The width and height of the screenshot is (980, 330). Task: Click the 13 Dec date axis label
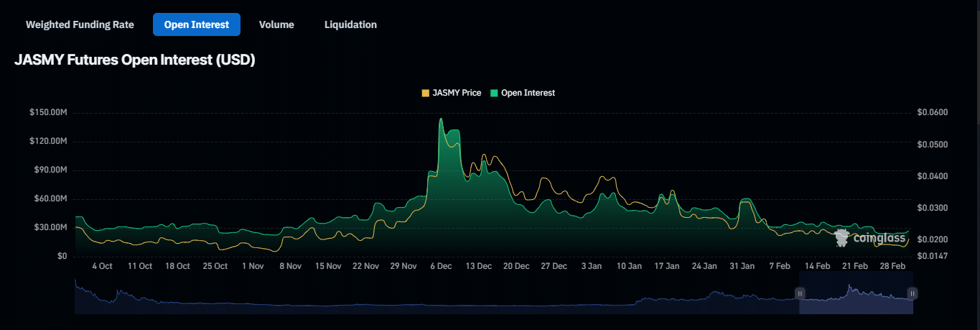(478, 266)
